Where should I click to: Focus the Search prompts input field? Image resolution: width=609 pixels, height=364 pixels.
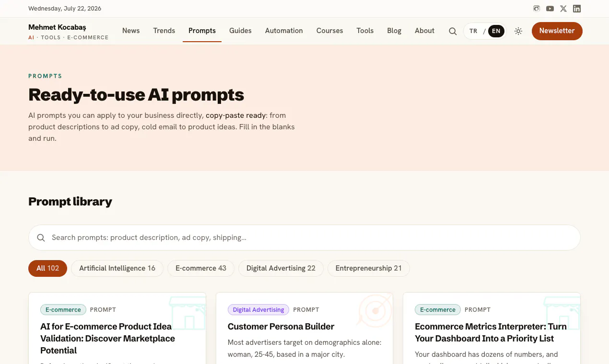304,238
